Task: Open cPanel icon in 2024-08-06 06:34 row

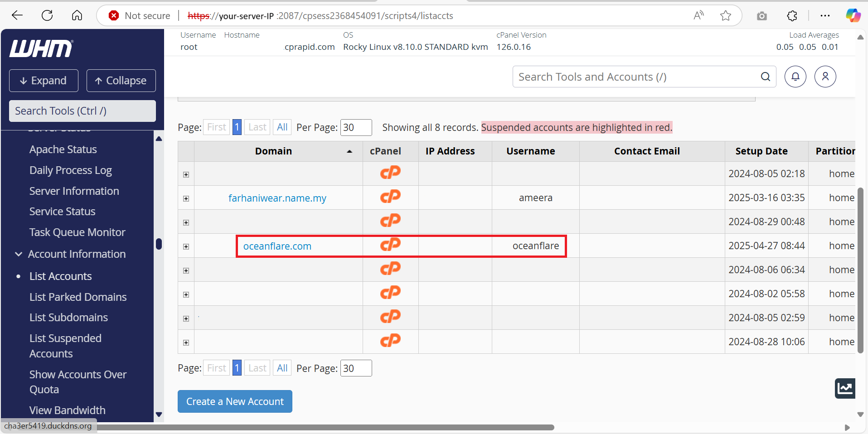Action: 390,269
